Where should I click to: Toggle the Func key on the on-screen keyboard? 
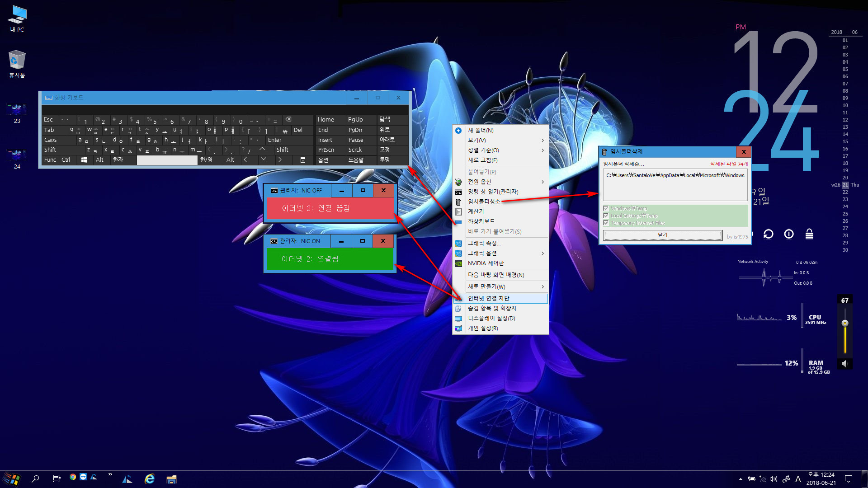coord(50,160)
